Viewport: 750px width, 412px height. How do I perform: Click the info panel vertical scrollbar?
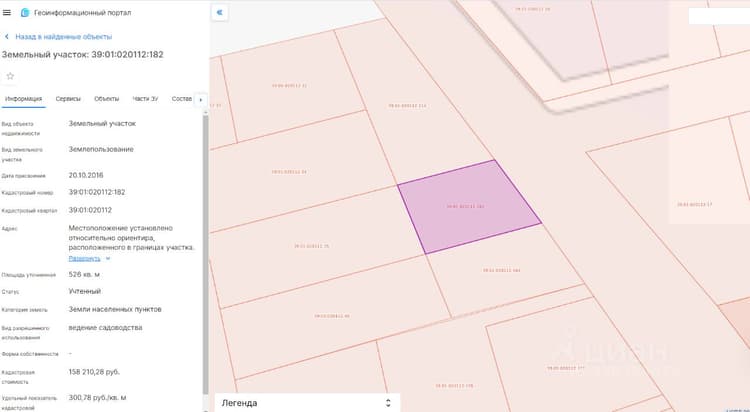click(206, 254)
